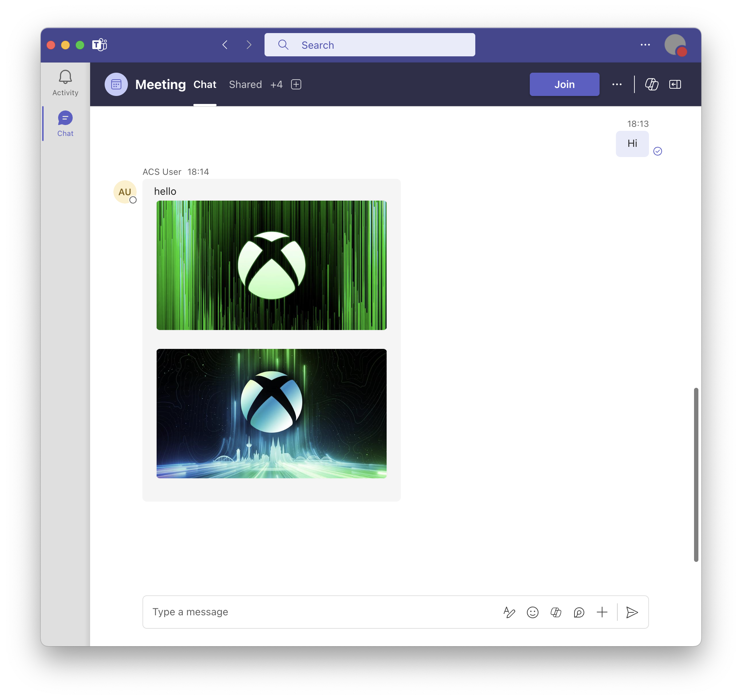Screen dimensions: 742x700
Task: Click the more options ellipsis icon
Action: point(616,84)
